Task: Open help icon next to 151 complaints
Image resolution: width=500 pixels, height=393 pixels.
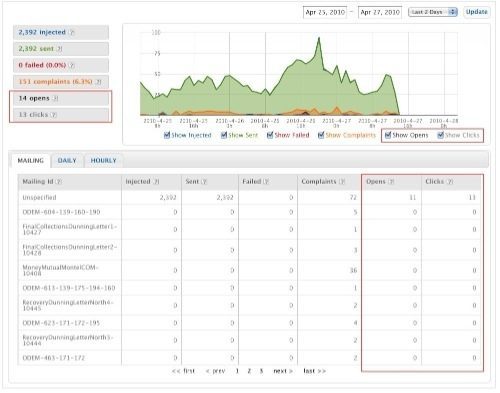Action: pyautogui.click(x=98, y=82)
